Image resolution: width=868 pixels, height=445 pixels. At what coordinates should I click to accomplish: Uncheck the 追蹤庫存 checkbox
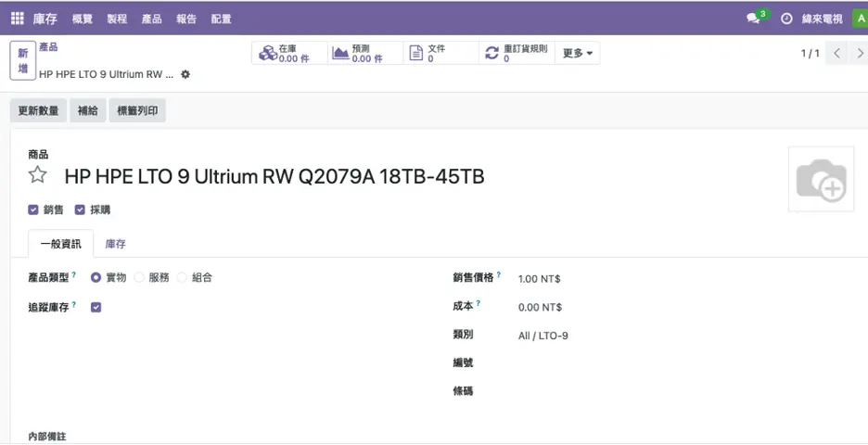tap(96, 307)
